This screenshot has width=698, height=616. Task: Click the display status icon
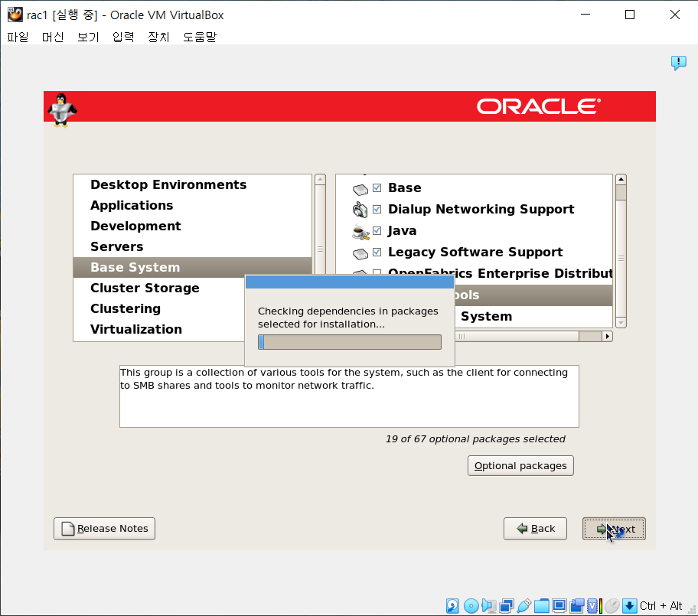[x=559, y=606]
